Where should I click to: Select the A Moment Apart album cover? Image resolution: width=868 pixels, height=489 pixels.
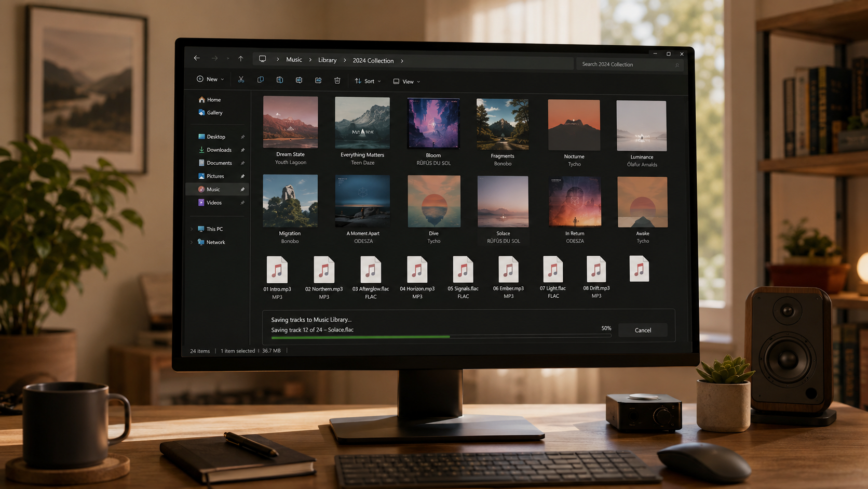362,201
